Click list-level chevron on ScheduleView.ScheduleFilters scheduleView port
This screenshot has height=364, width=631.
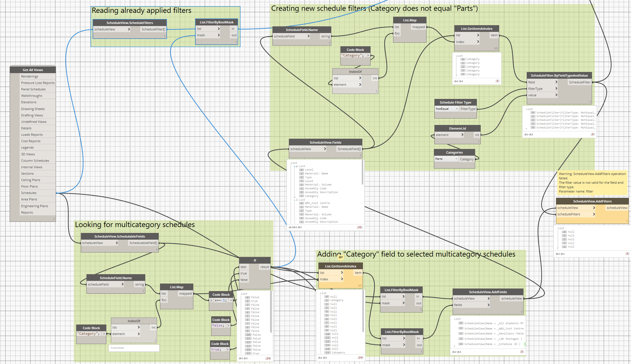129,29
